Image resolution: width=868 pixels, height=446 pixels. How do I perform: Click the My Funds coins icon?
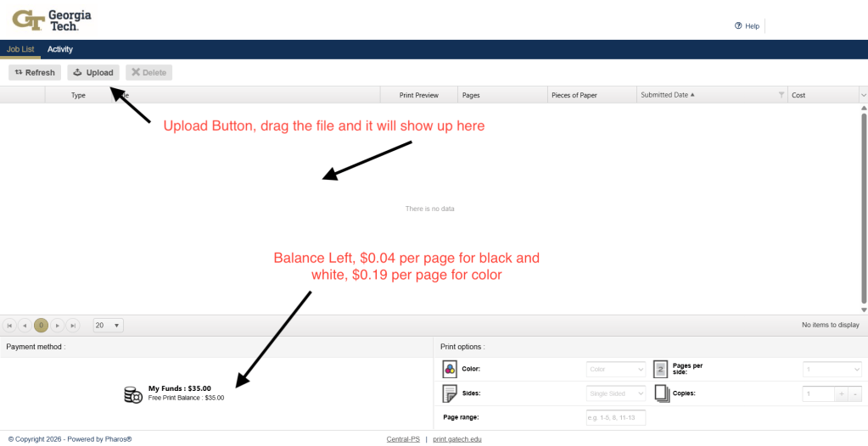coord(133,394)
